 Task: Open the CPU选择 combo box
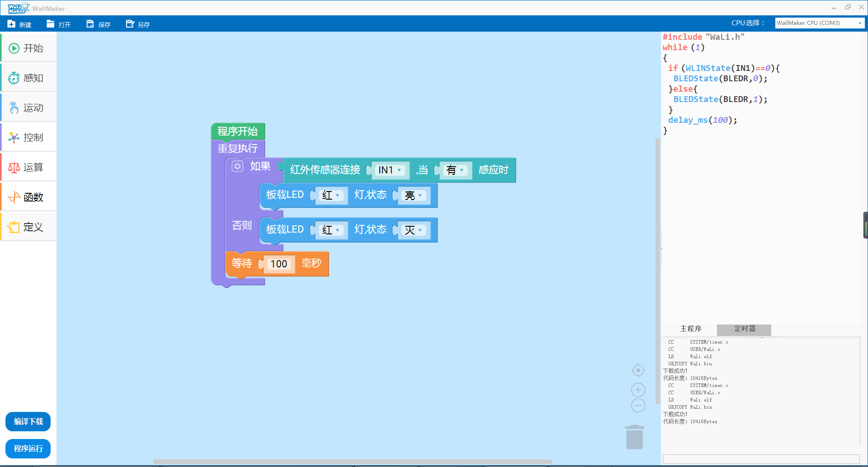point(819,23)
